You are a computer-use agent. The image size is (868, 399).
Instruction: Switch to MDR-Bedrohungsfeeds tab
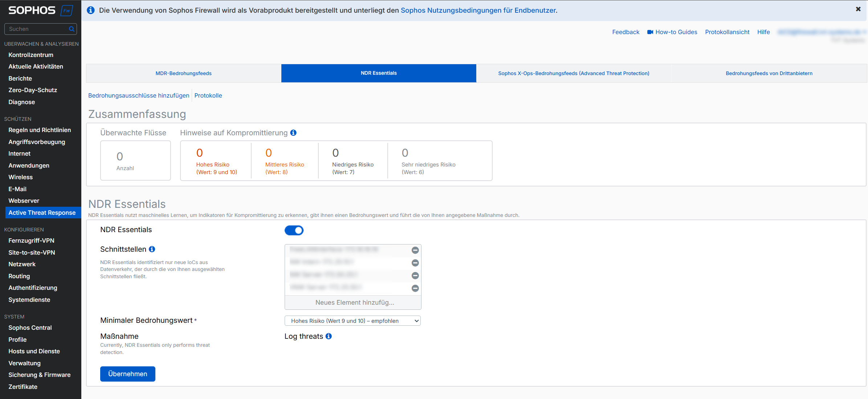tap(183, 73)
